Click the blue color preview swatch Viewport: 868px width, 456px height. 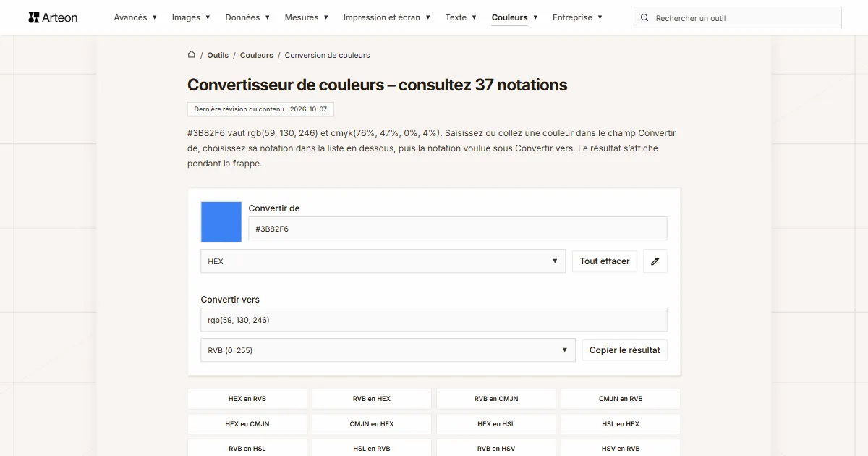(x=221, y=221)
